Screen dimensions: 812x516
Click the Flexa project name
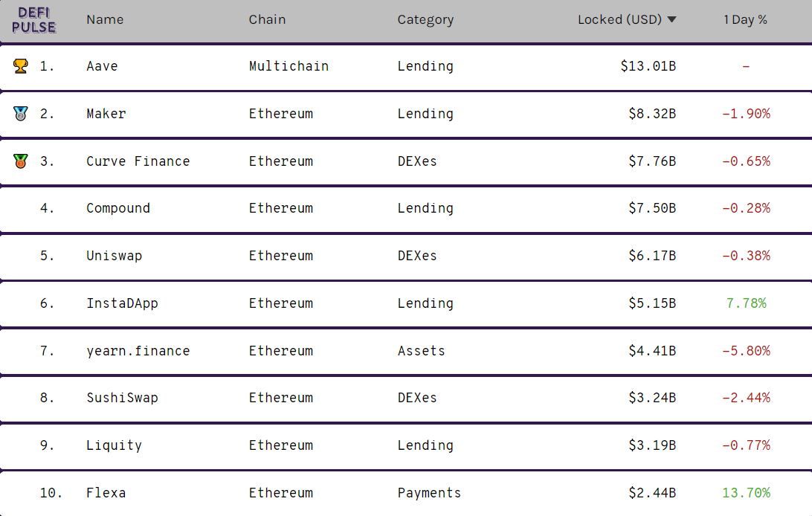[106, 493]
